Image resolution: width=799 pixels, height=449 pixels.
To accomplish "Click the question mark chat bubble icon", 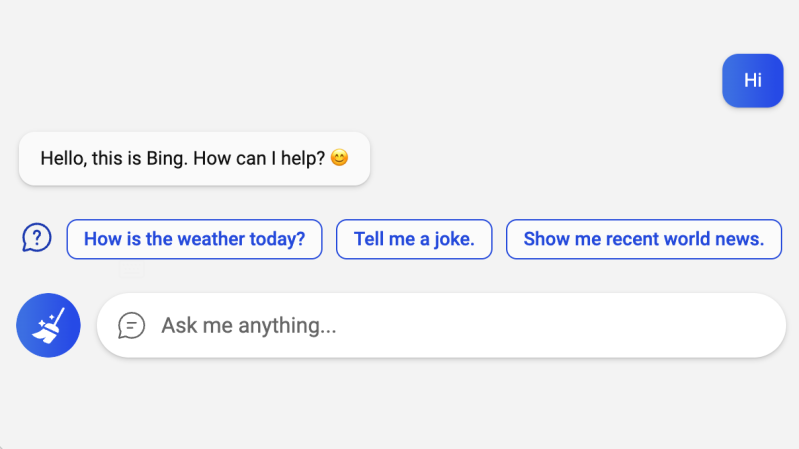I will (37, 237).
